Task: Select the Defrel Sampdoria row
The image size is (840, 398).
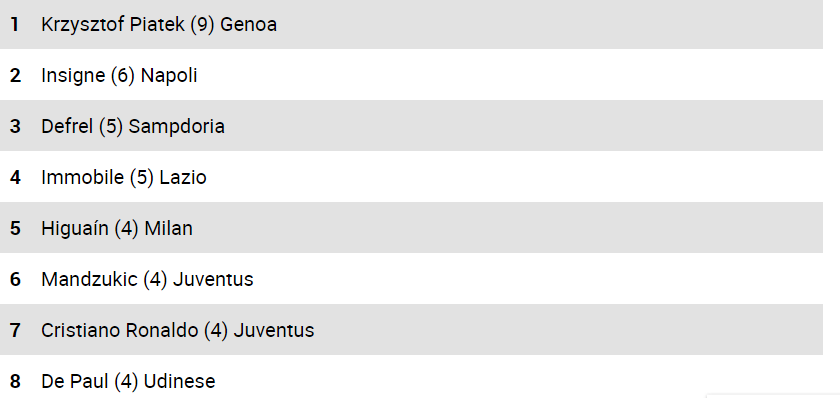Action: tap(411, 125)
